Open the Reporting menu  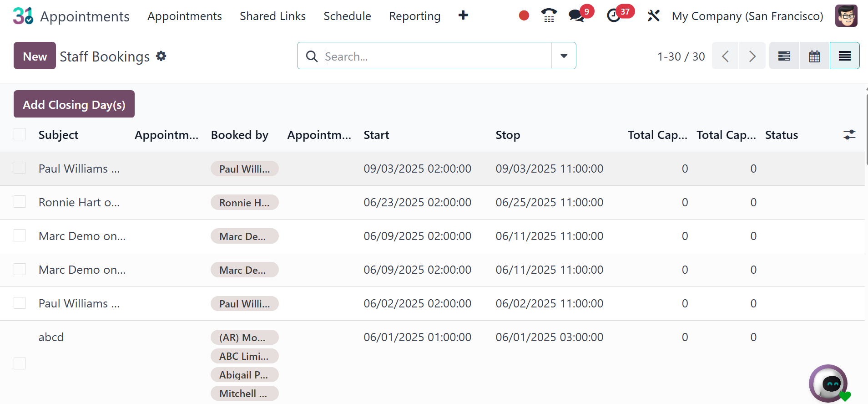tap(414, 16)
